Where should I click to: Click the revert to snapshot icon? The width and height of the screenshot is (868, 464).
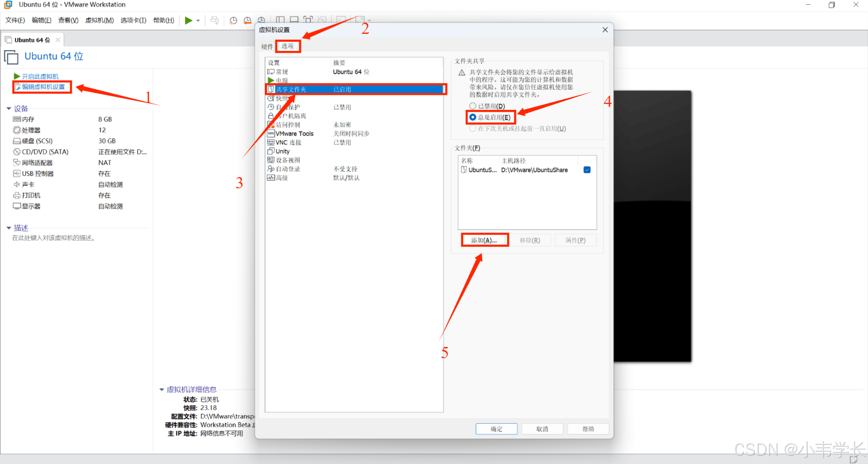[247, 20]
